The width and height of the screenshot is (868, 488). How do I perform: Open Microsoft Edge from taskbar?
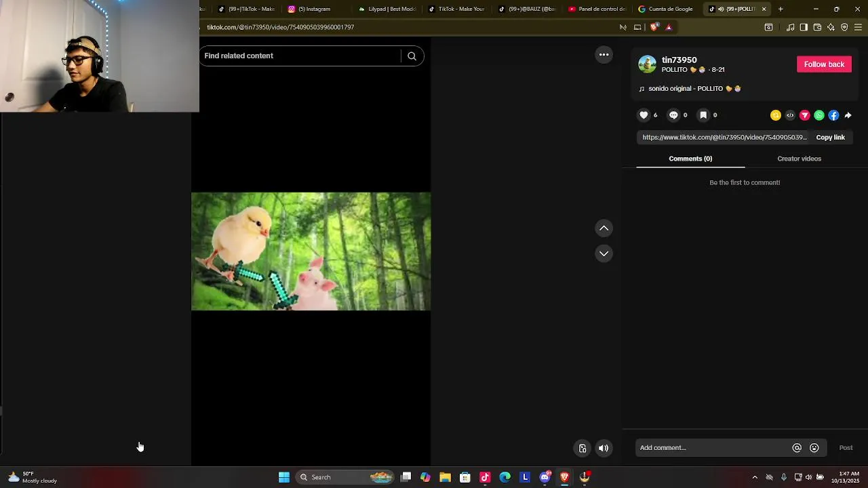(505, 477)
